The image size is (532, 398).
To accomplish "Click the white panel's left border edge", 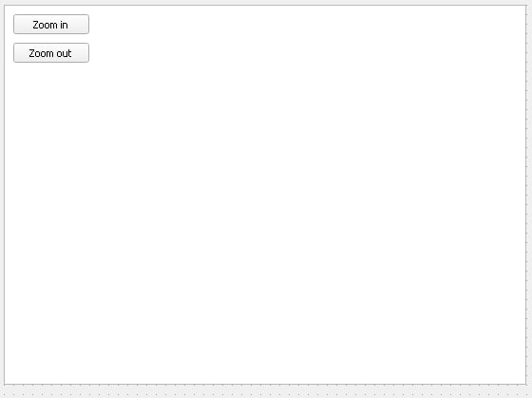I will point(4,195).
